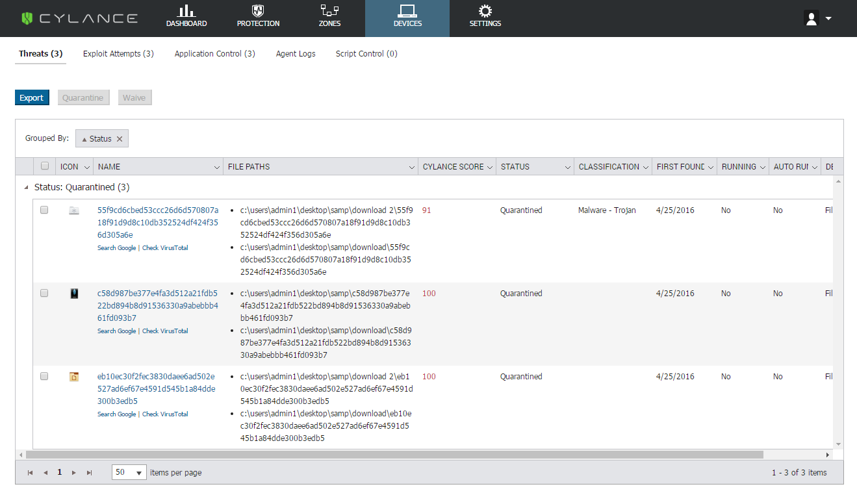Click the horizontal scrollbar right arrow
The height and width of the screenshot is (504, 857).
828,455
